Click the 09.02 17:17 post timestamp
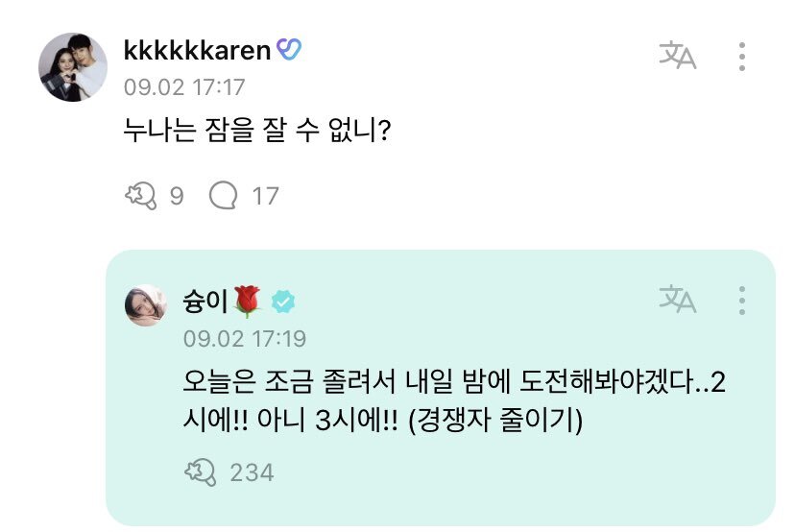Screen dimensions: 795x532 pos(184,87)
